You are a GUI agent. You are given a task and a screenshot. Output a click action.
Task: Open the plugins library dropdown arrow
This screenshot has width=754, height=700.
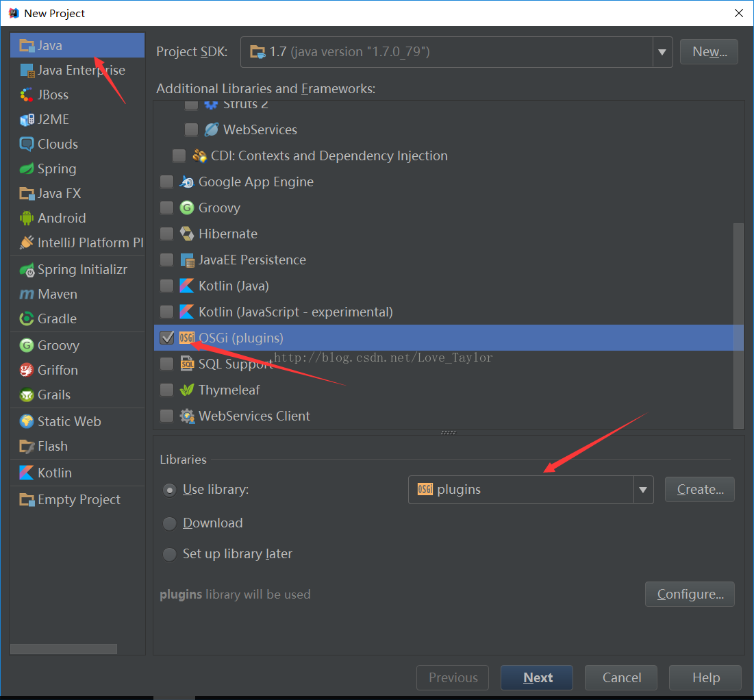click(643, 490)
